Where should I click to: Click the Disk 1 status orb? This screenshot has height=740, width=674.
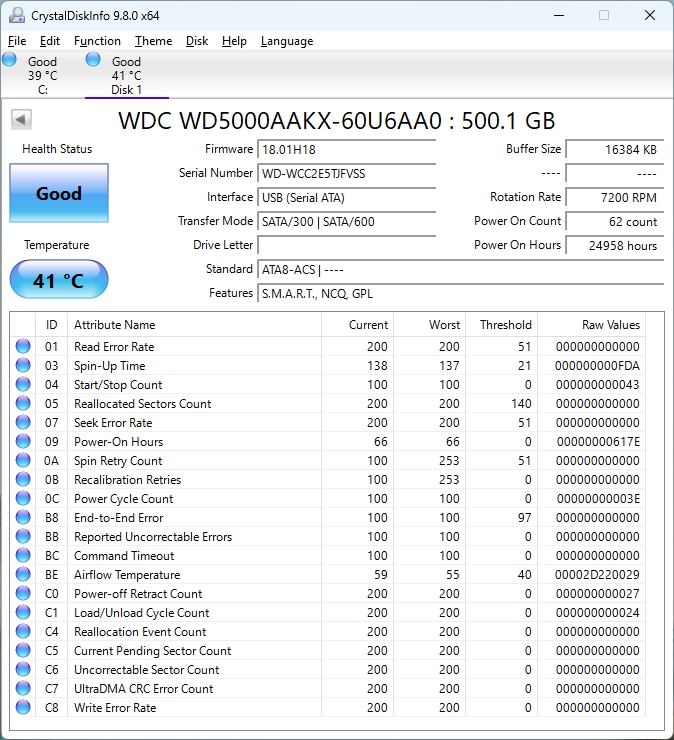93,60
